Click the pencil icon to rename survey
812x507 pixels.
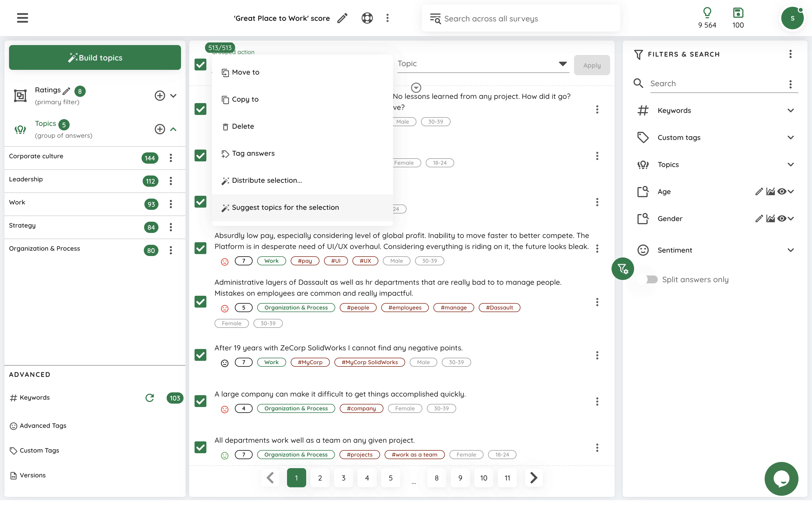tap(342, 18)
